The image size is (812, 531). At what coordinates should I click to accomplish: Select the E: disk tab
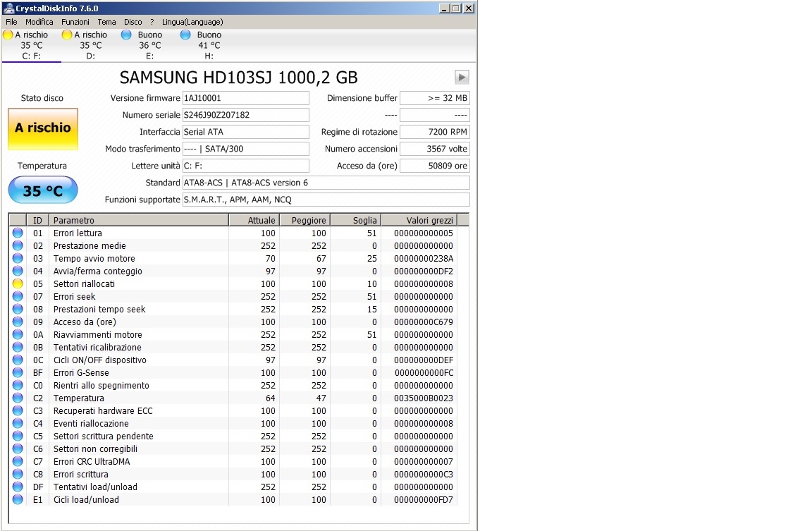pos(149,45)
